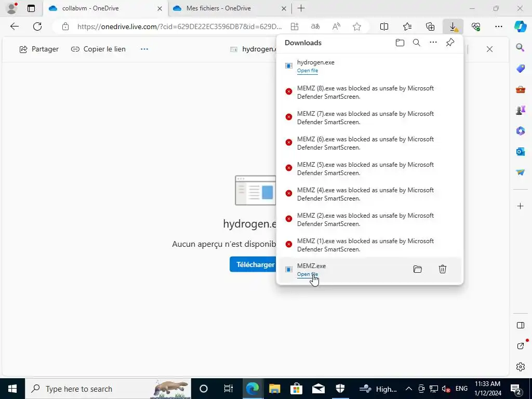Open the apps available icon in address bar
532x399 pixels.
click(295, 26)
